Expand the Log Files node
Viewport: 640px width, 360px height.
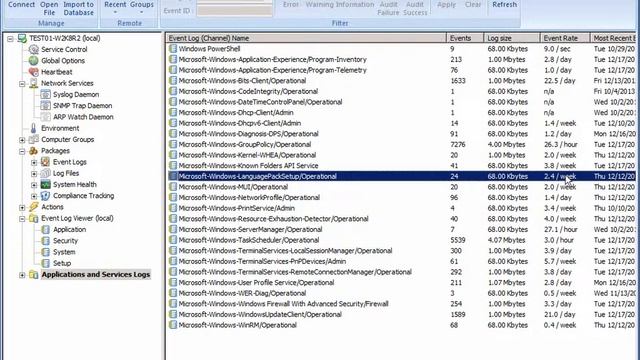(34, 173)
